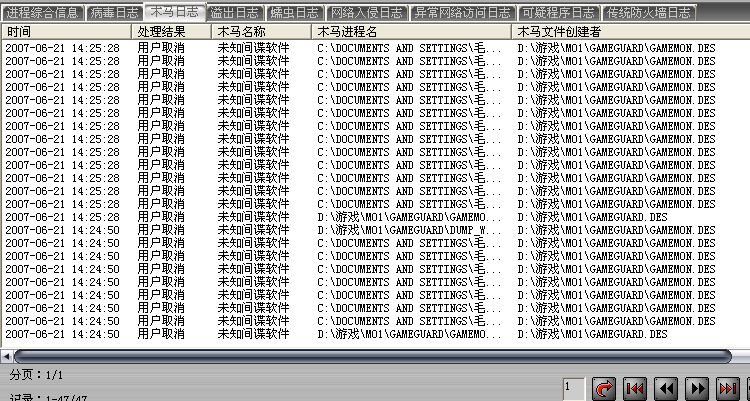Click the horizontal scrollbar thumb
The width and height of the screenshot is (750, 401).
click(373, 356)
